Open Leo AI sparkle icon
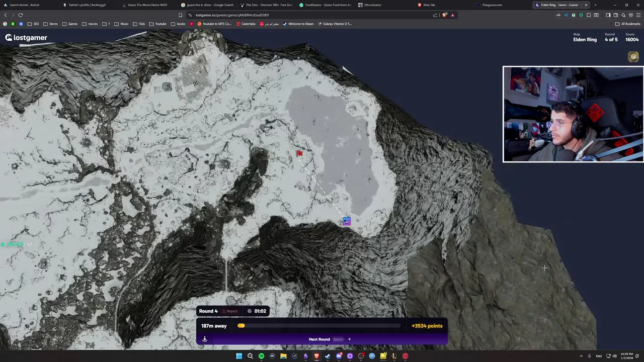 [623, 15]
